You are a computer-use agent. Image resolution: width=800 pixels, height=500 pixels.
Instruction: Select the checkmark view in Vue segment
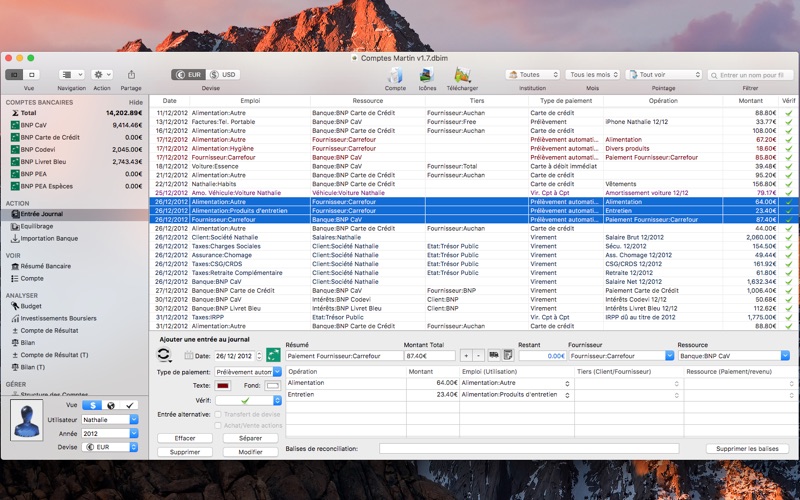pos(130,405)
